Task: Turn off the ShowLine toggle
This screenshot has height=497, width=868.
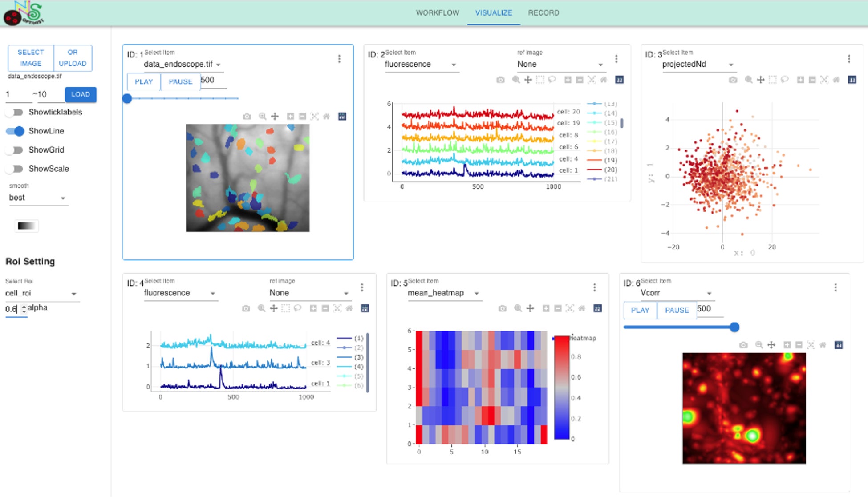Action: pos(15,131)
